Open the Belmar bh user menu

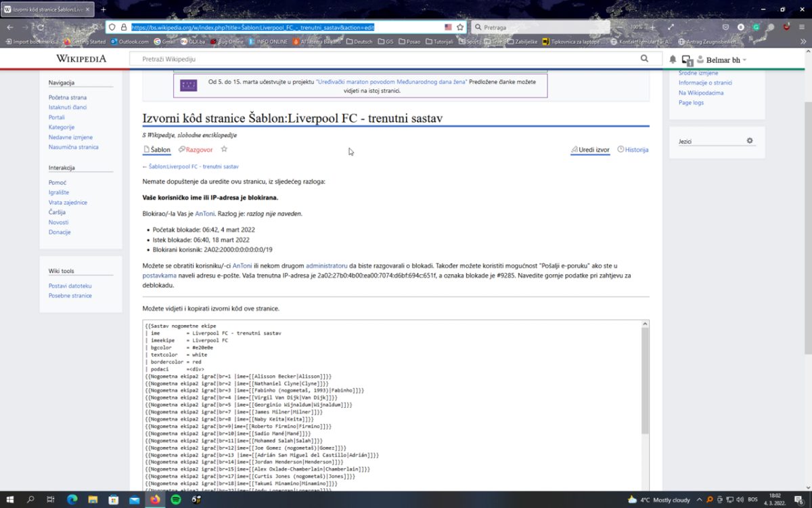(722, 60)
